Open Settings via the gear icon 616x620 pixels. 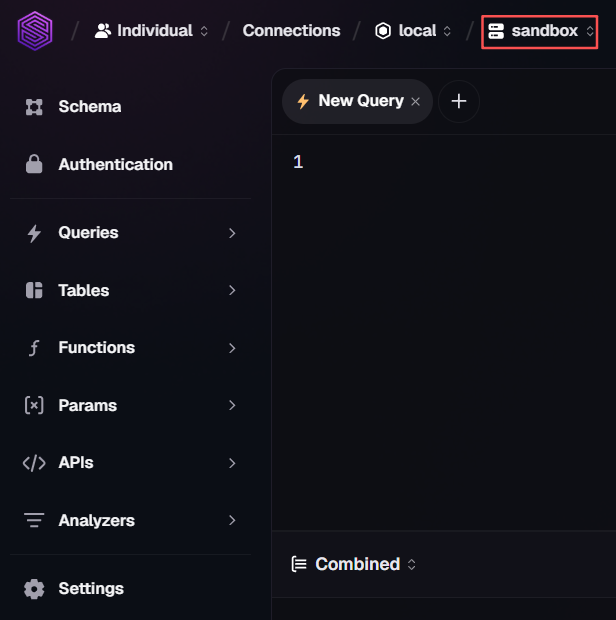coord(34,589)
